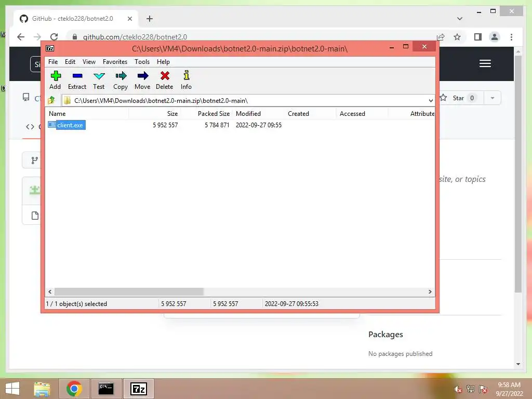Click the Move toolbar icon
The image size is (532, 399).
(142, 80)
